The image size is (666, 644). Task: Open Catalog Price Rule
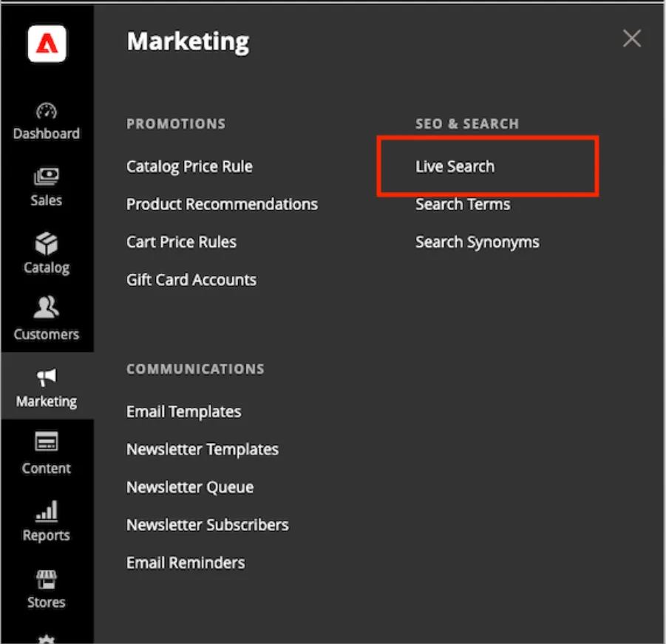coord(189,166)
